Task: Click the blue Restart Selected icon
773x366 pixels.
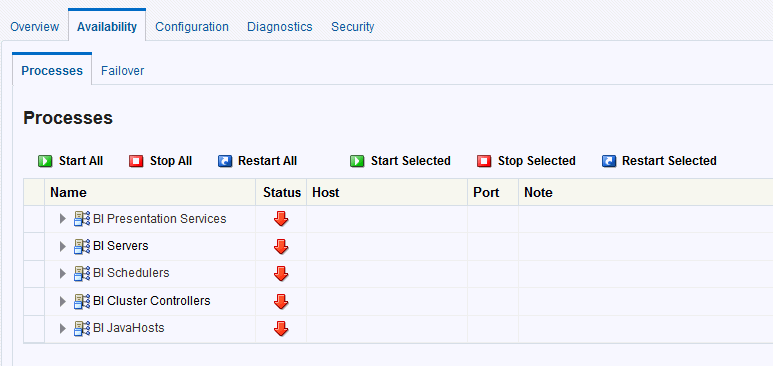Action: (609, 161)
